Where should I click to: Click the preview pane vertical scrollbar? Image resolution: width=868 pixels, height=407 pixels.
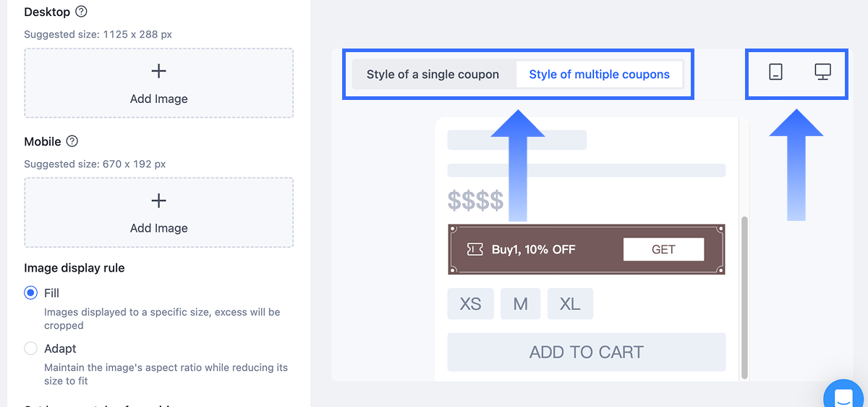coord(743,295)
